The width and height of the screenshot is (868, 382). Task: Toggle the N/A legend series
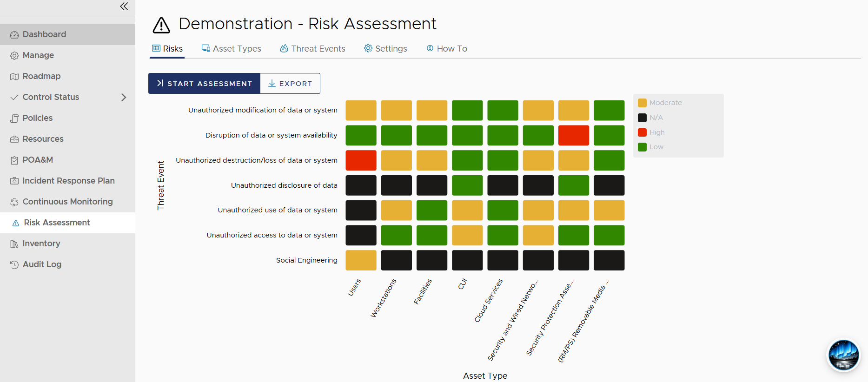click(650, 118)
